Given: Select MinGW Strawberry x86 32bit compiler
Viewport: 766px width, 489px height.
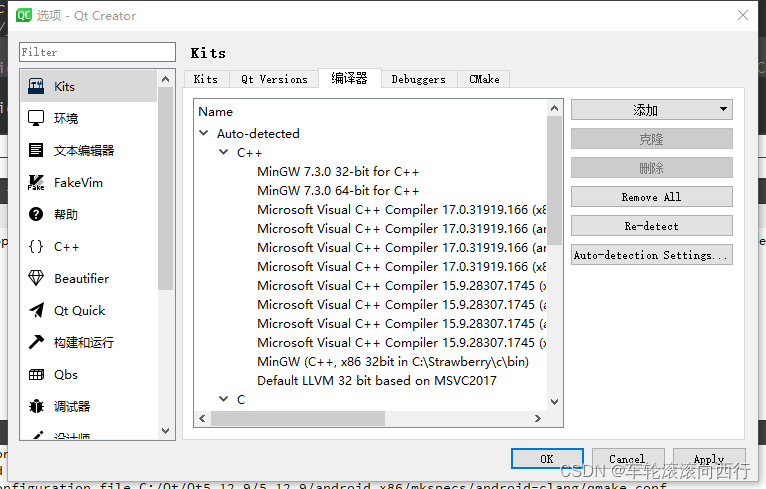Looking at the screenshot, I should pos(393,361).
